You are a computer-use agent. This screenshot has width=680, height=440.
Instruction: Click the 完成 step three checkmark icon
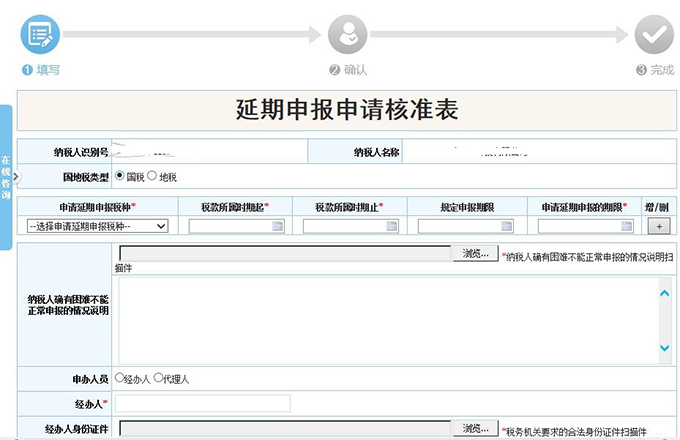pos(654,35)
